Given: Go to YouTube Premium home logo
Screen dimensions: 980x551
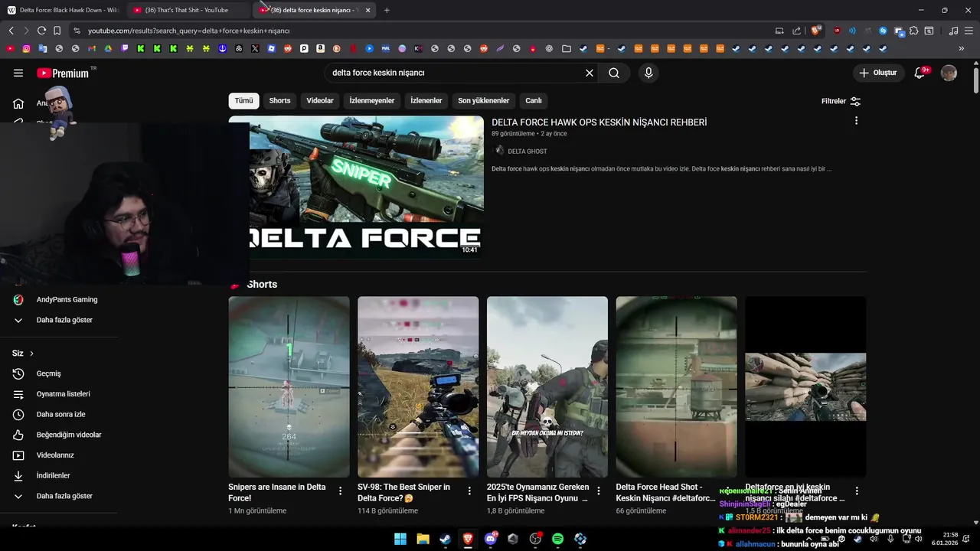Looking at the screenshot, I should (x=63, y=73).
